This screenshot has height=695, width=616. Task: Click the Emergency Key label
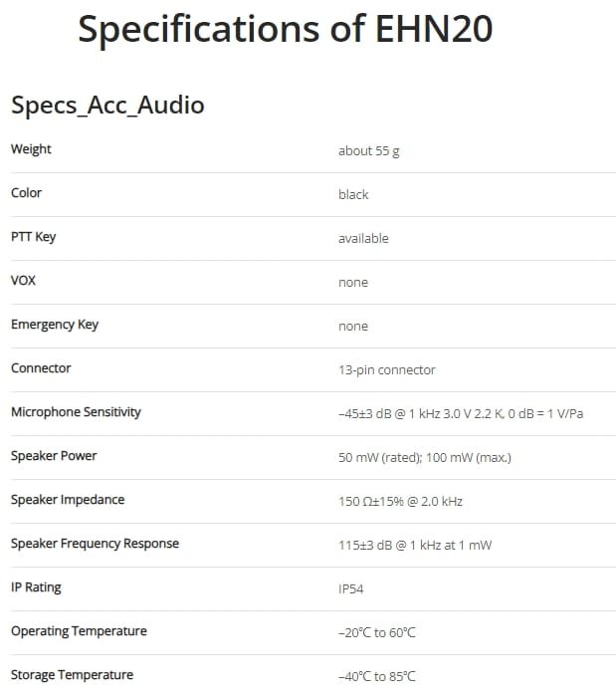tap(55, 325)
